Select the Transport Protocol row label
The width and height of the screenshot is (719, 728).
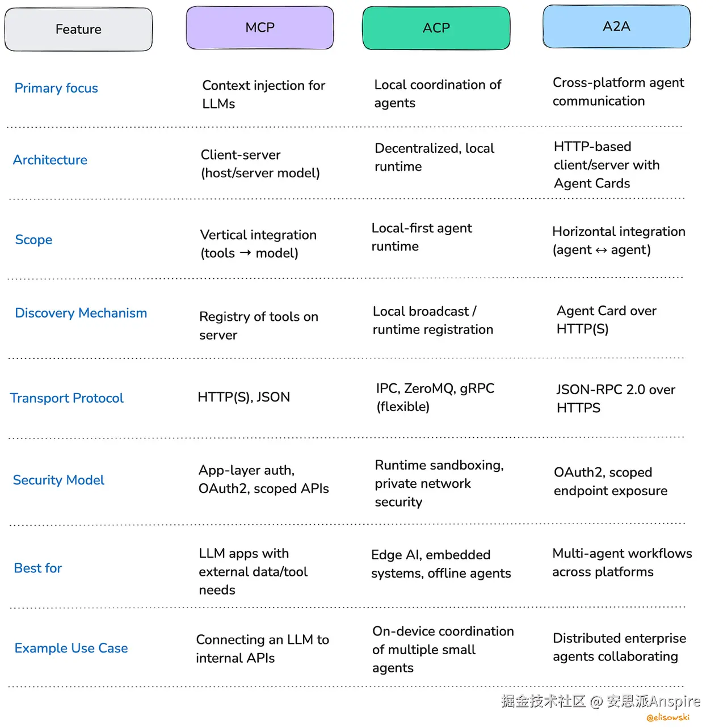[66, 398]
